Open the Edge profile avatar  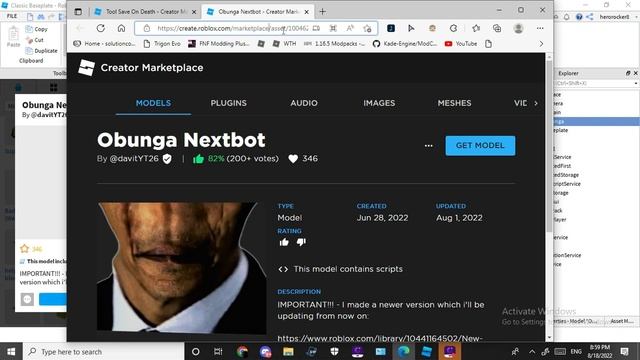click(518, 28)
